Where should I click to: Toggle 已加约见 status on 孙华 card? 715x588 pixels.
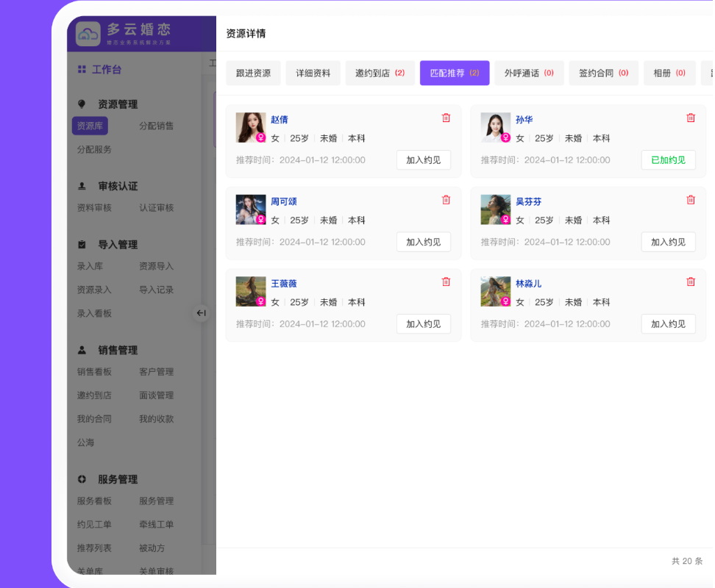668,160
